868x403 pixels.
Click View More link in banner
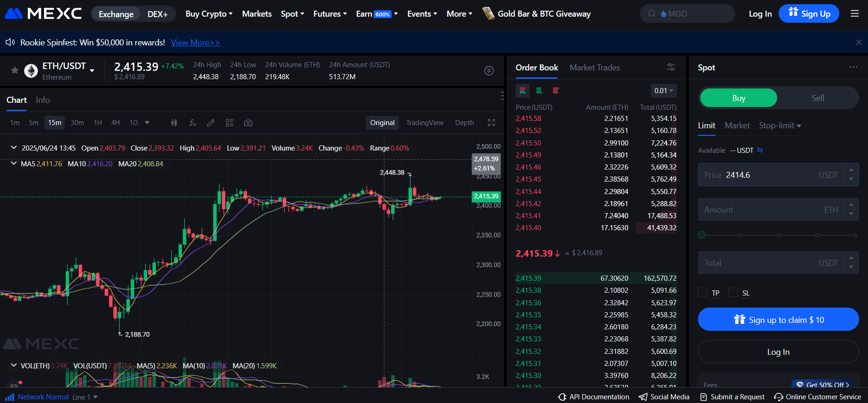pos(195,43)
